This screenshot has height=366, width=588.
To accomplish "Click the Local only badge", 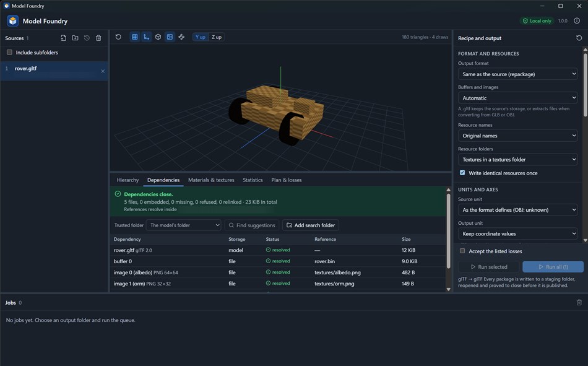I will 537,20.
